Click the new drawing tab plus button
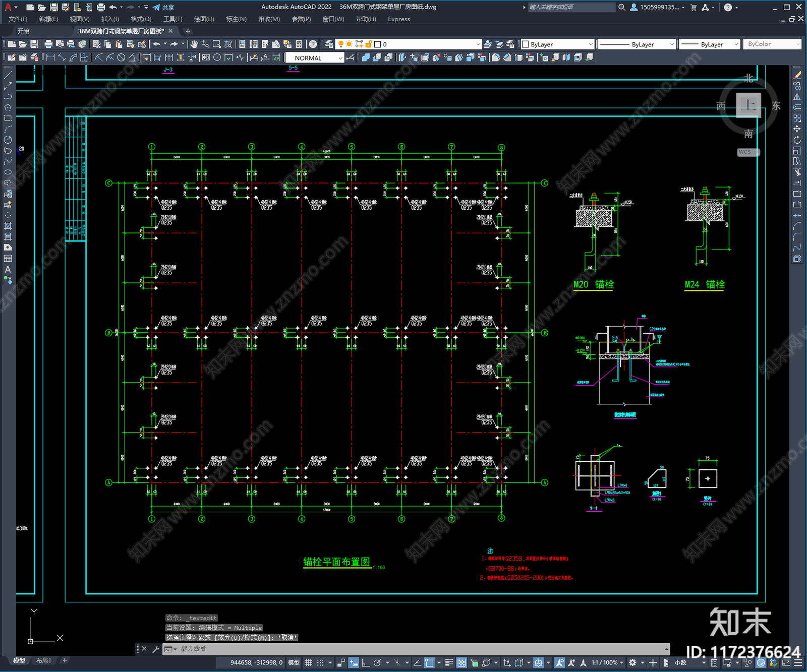The image size is (807, 672). click(x=188, y=31)
